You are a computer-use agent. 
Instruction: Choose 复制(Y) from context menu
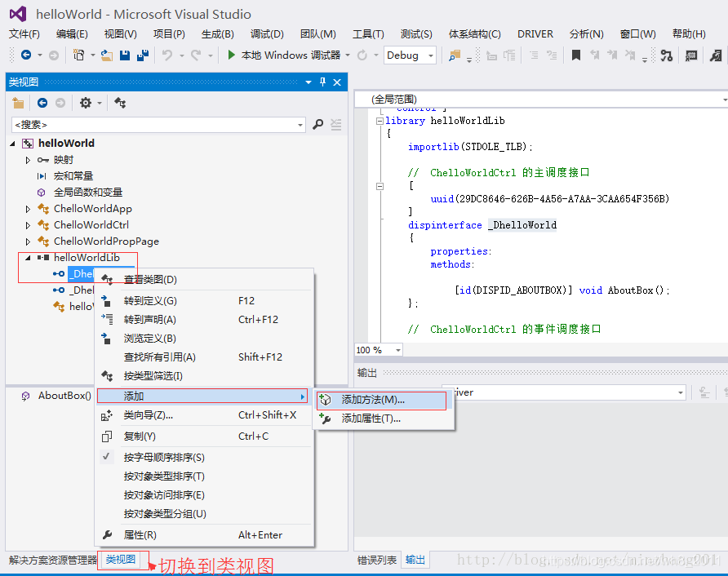coord(204,436)
